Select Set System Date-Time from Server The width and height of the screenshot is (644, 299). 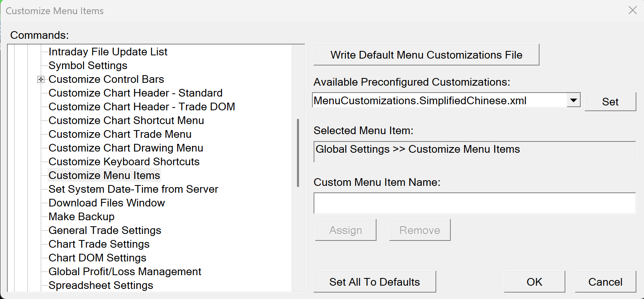click(133, 190)
